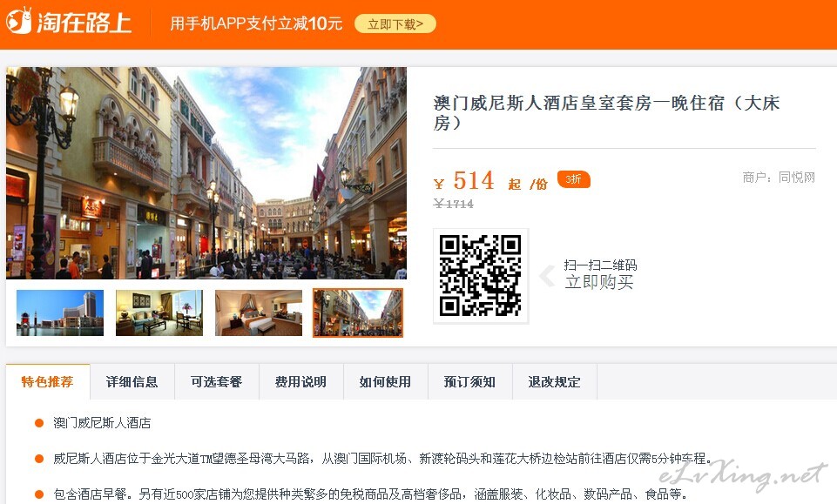Click 用手机APP支付立减10元 promotion text
The height and width of the screenshot is (504, 837).
[x=256, y=24]
